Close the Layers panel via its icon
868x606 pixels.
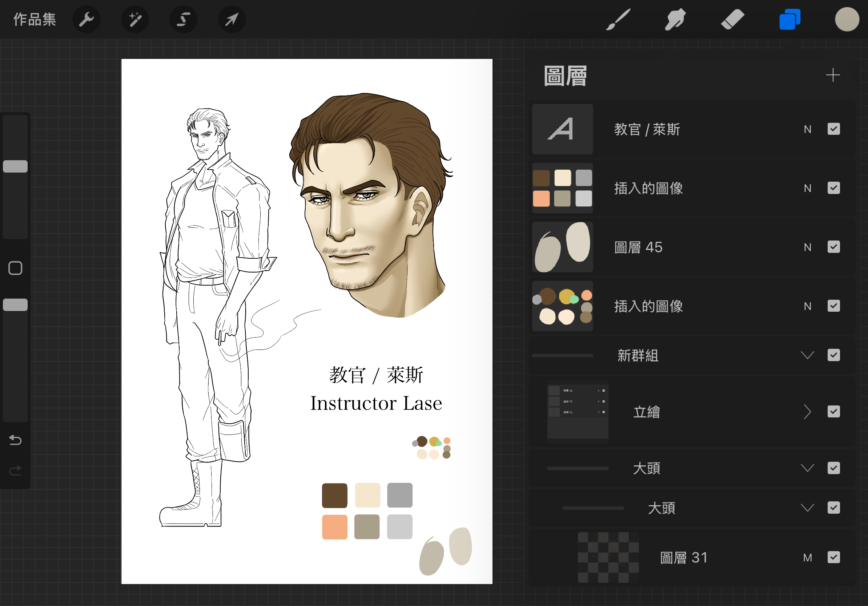click(x=789, y=19)
